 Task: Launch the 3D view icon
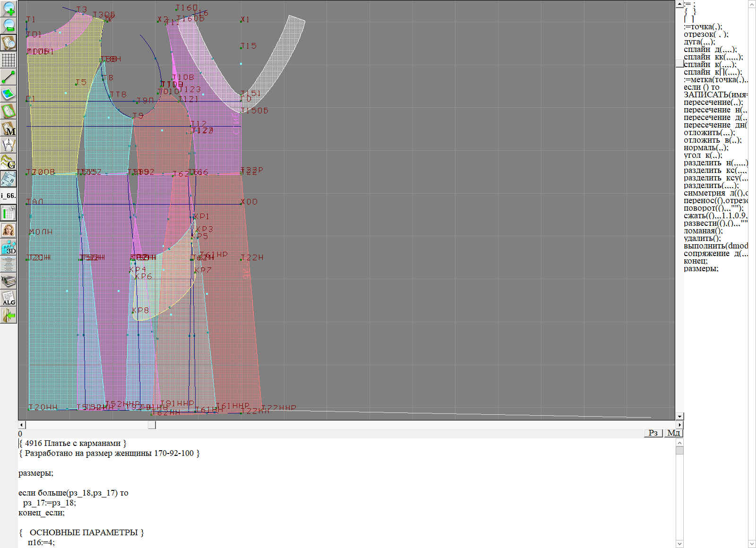[9, 248]
